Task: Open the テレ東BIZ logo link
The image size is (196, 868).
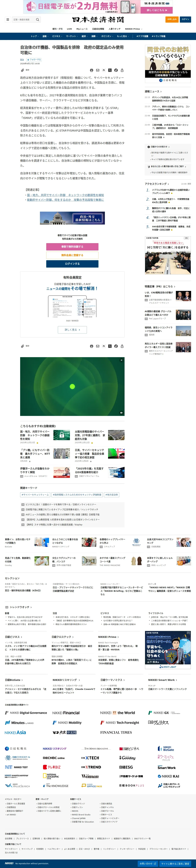Action: [52, 767]
